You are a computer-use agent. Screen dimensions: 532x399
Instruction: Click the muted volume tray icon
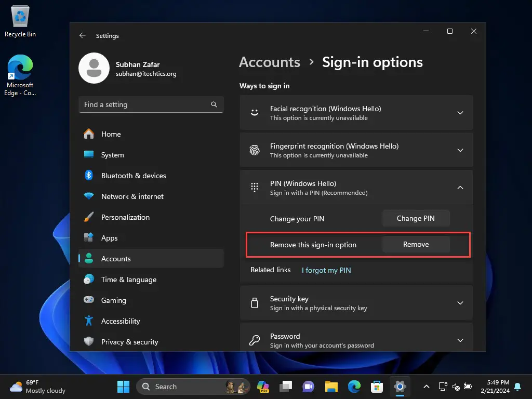tap(456, 387)
